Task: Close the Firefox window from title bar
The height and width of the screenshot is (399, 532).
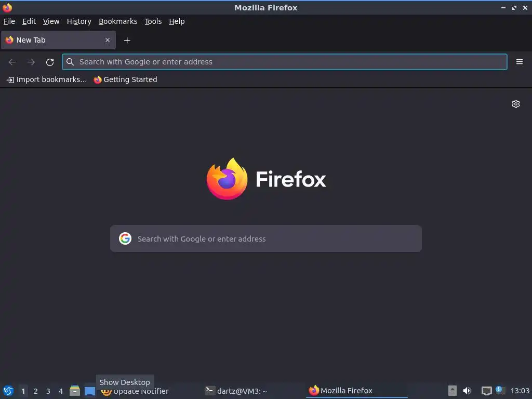Action: pos(525,7)
